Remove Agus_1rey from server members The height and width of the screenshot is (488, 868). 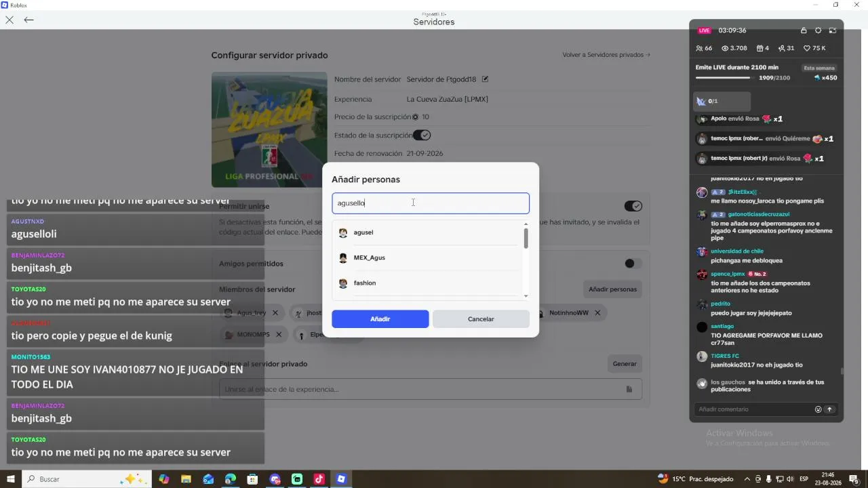coord(275,313)
